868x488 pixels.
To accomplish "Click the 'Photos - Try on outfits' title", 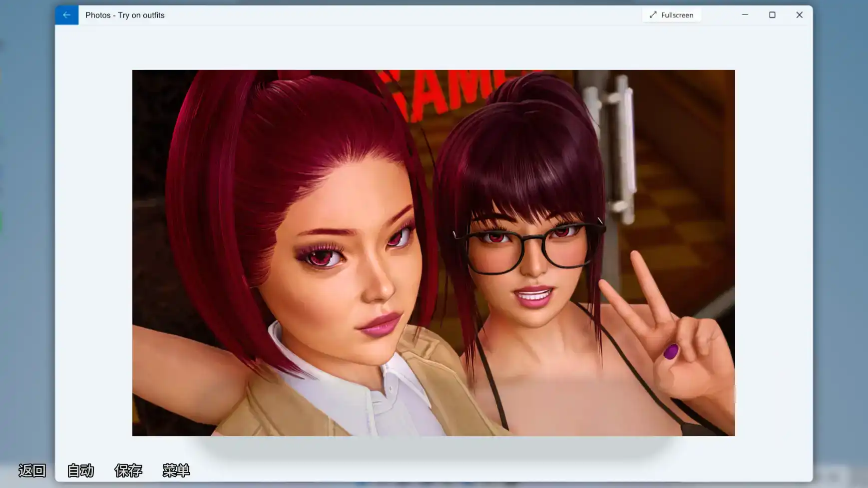I will coord(125,15).
